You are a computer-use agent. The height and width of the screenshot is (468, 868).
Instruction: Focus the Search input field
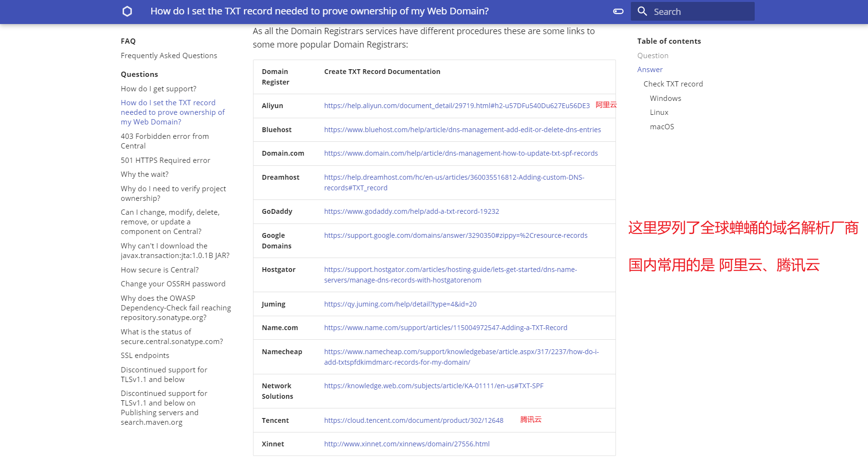pyautogui.click(x=693, y=11)
